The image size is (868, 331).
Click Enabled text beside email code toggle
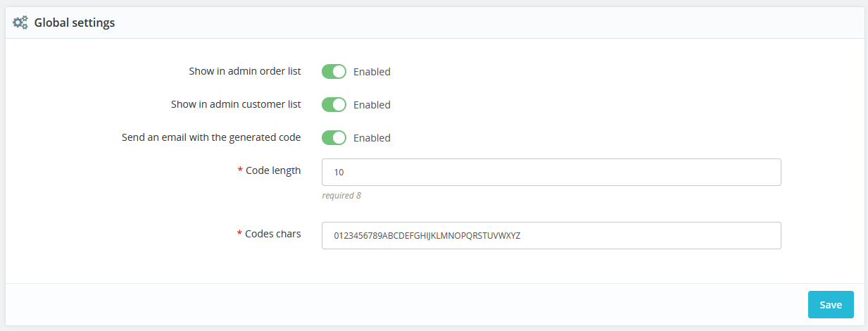pos(372,138)
